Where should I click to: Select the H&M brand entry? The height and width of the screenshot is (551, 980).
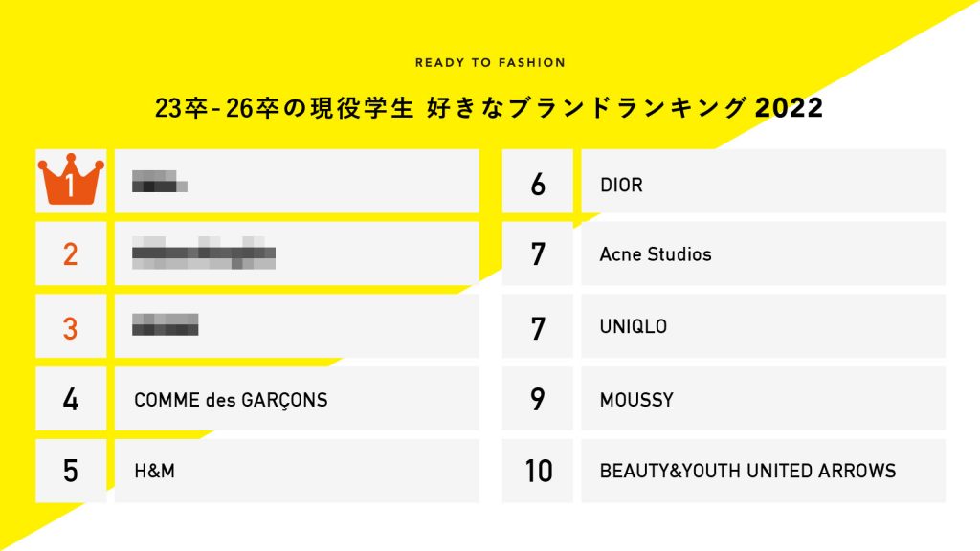click(155, 472)
